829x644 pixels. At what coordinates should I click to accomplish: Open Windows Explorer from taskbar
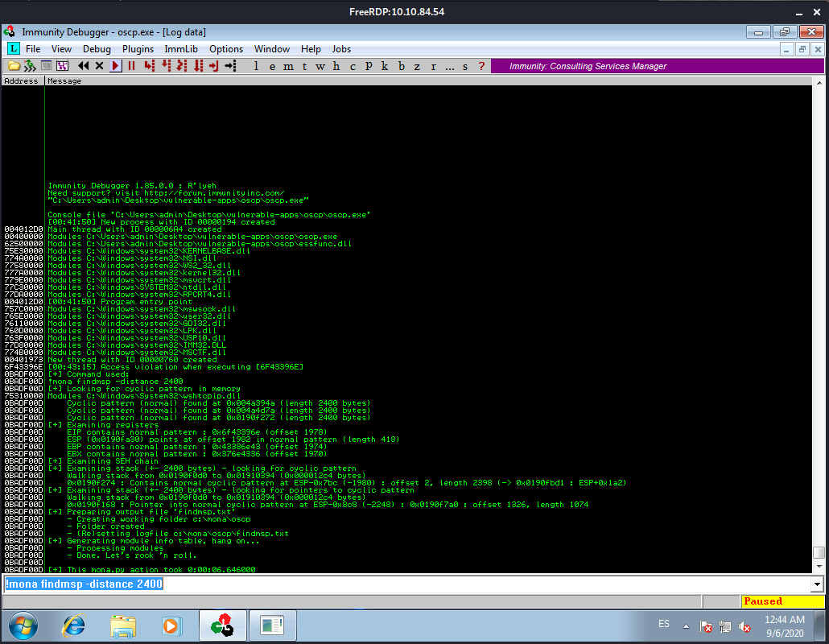point(123,626)
